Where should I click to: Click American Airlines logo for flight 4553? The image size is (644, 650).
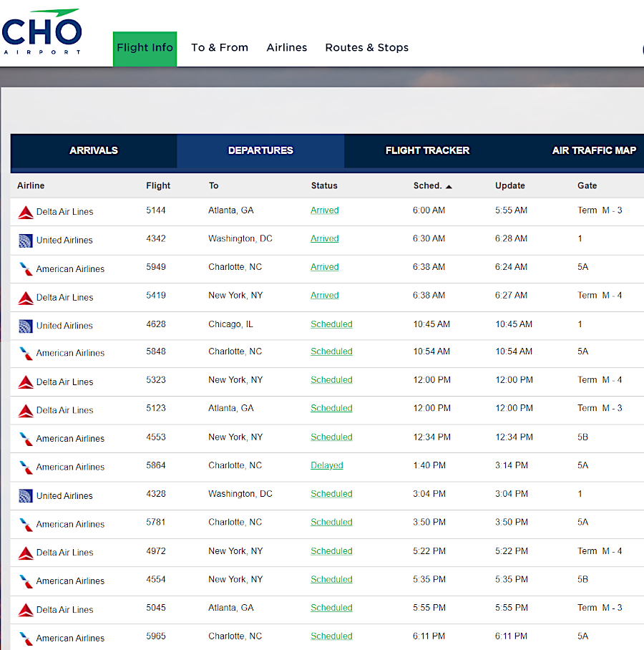pyautogui.click(x=26, y=439)
